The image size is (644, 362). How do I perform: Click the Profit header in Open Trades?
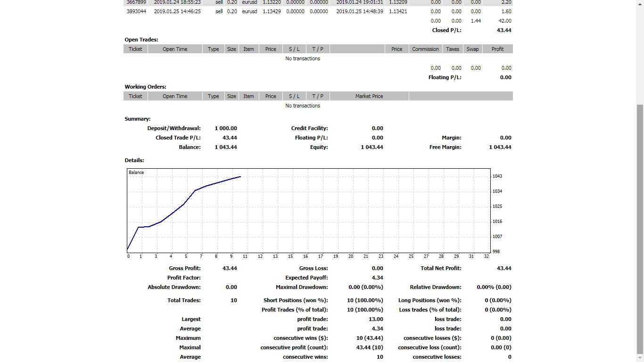coord(497,49)
